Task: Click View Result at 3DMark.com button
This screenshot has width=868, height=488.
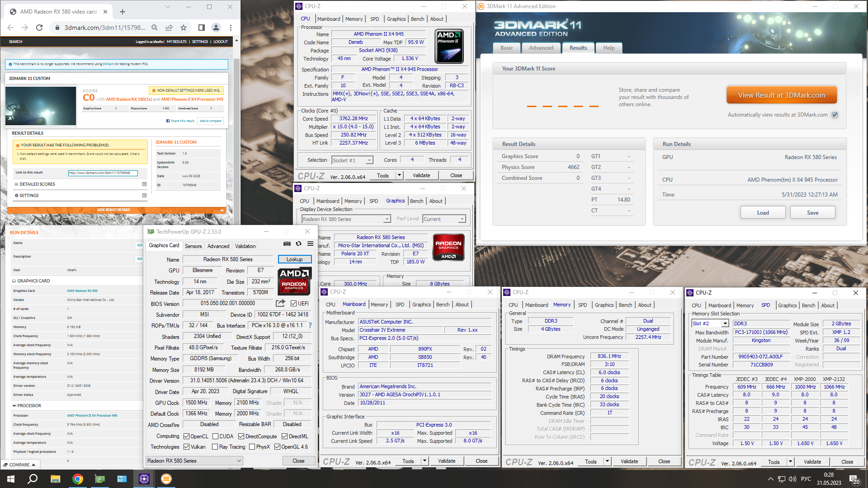Action: (782, 95)
